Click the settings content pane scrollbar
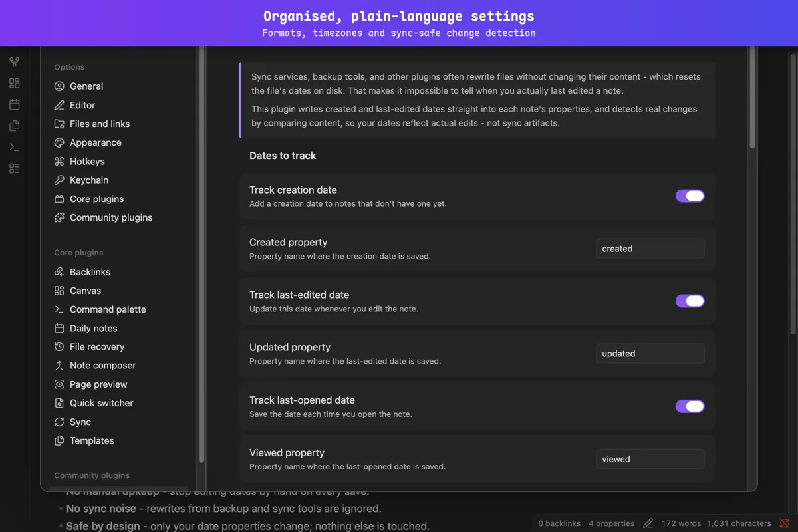Image resolution: width=798 pixels, height=532 pixels. click(753, 98)
